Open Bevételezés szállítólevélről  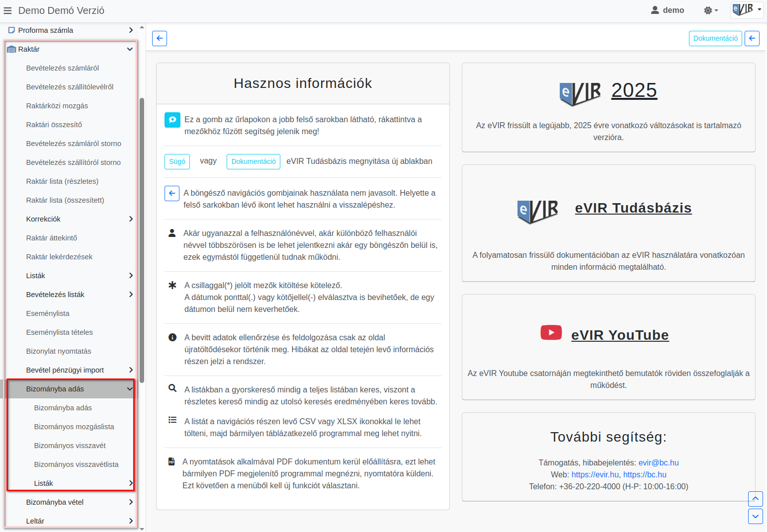70,87
